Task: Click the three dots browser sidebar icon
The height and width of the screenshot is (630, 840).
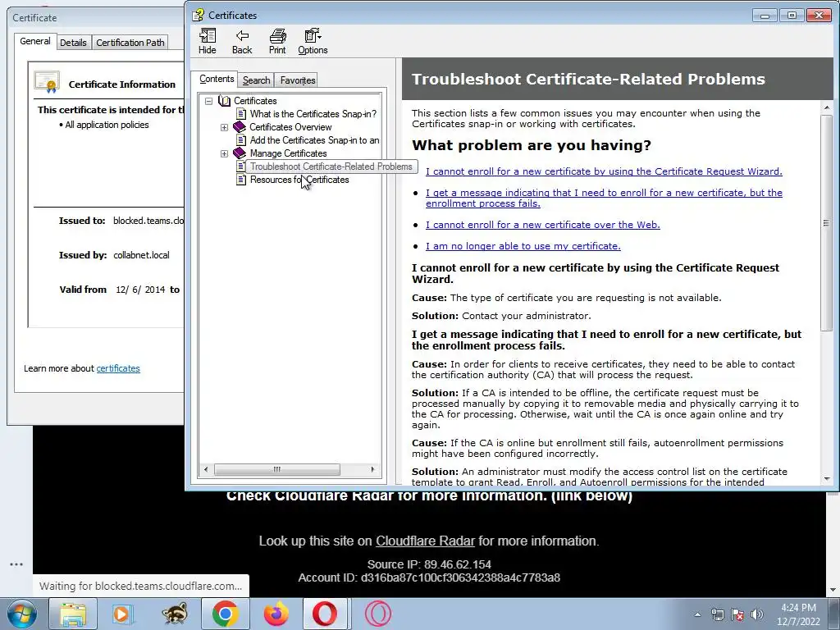Action: tap(16, 564)
